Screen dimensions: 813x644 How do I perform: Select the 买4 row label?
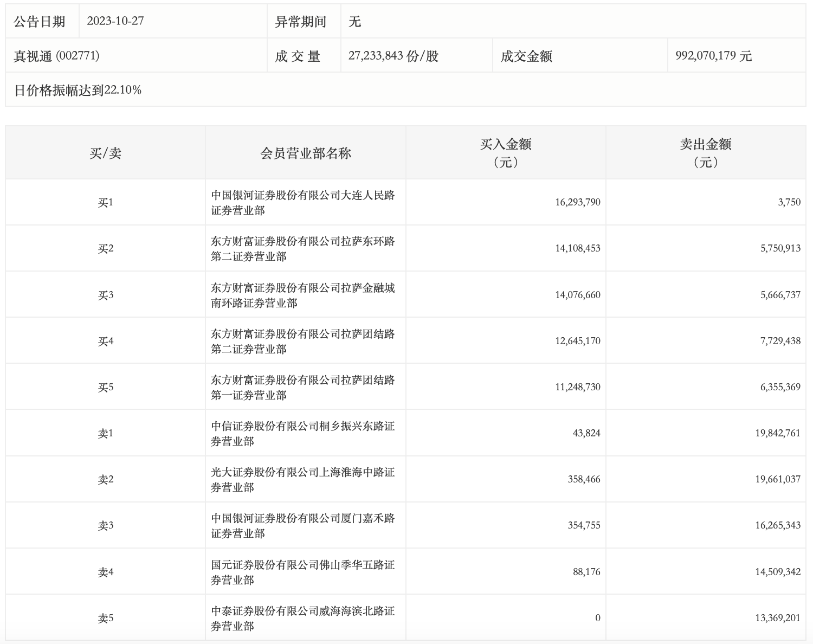point(105,341)
